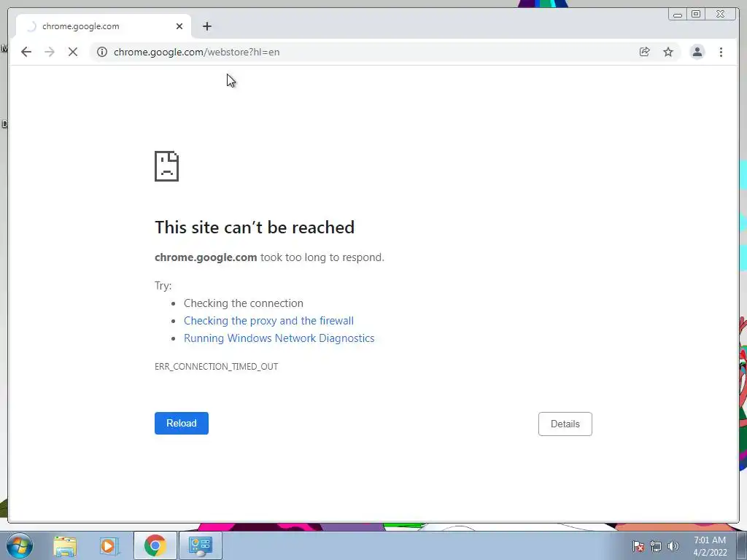Click "This site can't be reached" heading
Viewport: 747px width, 560px height.
(x=255, y=227)
